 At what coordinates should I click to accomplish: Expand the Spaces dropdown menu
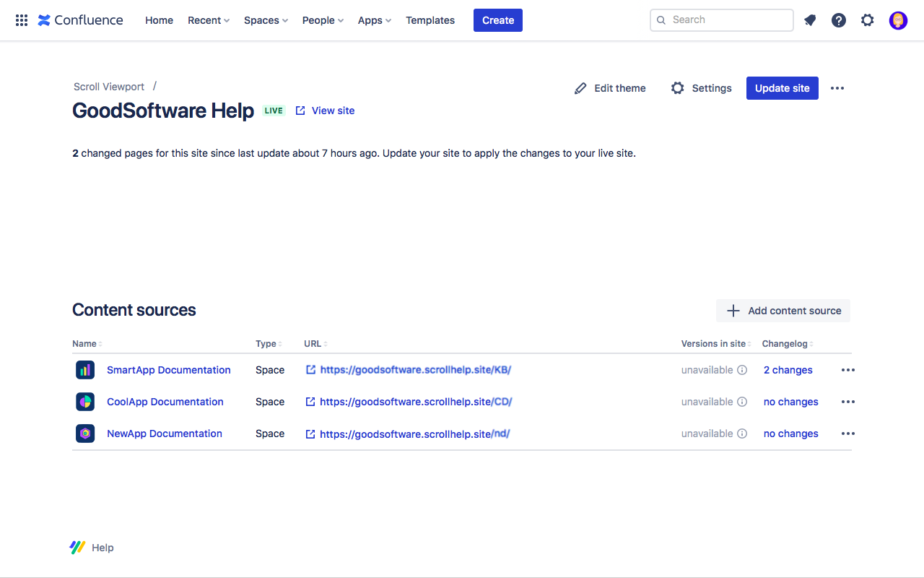tap(266, 20)
